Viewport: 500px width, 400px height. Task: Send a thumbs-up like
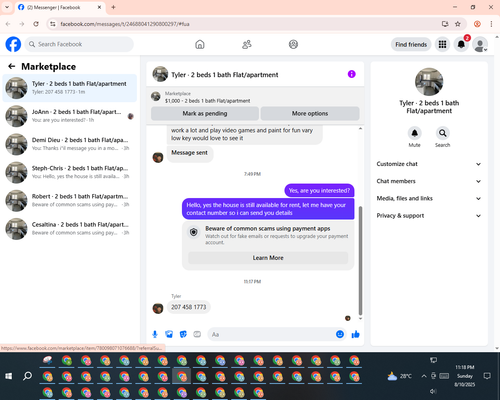356,334
